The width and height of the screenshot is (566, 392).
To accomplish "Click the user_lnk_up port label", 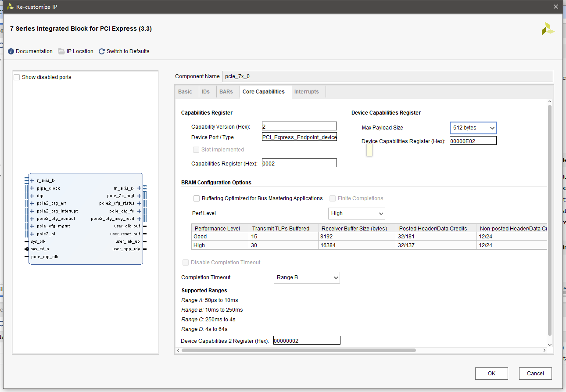I will tap(128, 241).
